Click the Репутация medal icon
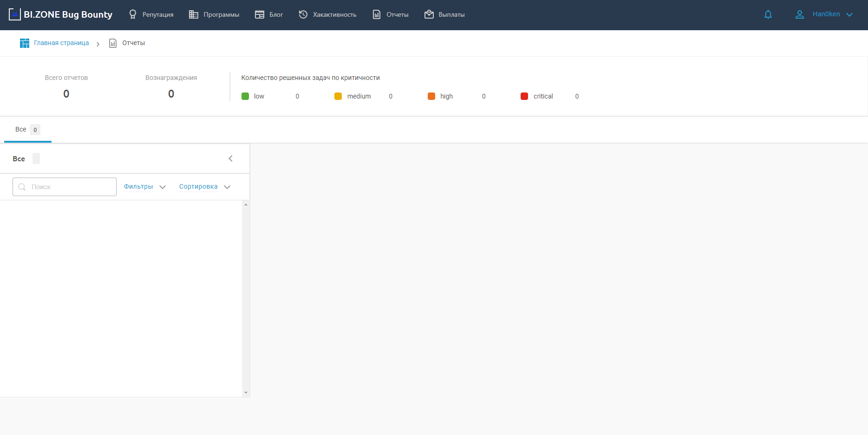Image resolution: width=868 pixels, height=435 pixels. (x=133, y=14)
